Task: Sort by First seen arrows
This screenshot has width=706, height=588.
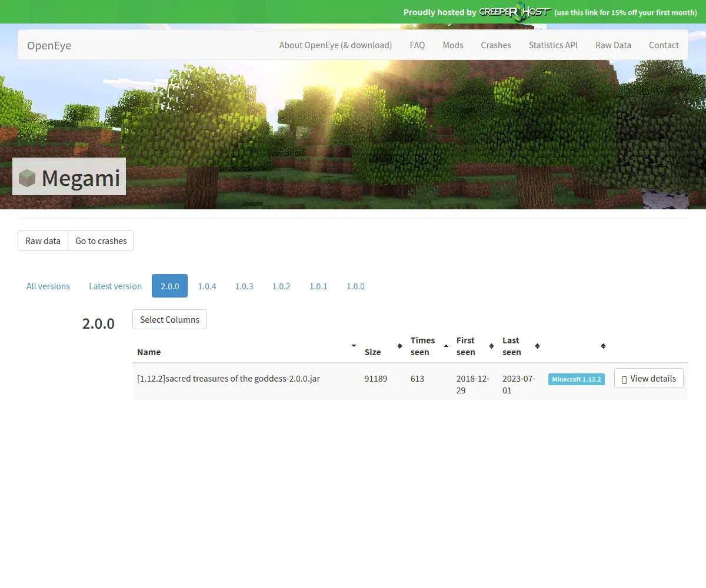Action: (491, 346)
